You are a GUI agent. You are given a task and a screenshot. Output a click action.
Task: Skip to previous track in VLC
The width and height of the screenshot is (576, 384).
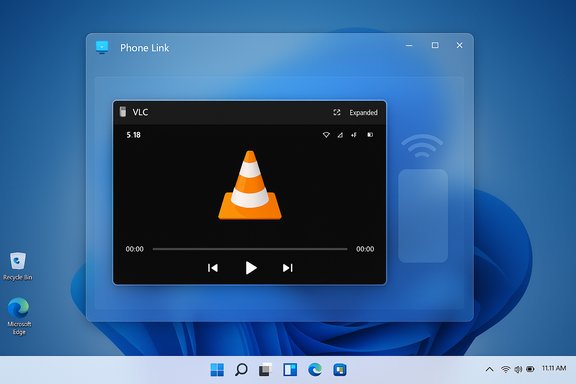pos(213,268)
